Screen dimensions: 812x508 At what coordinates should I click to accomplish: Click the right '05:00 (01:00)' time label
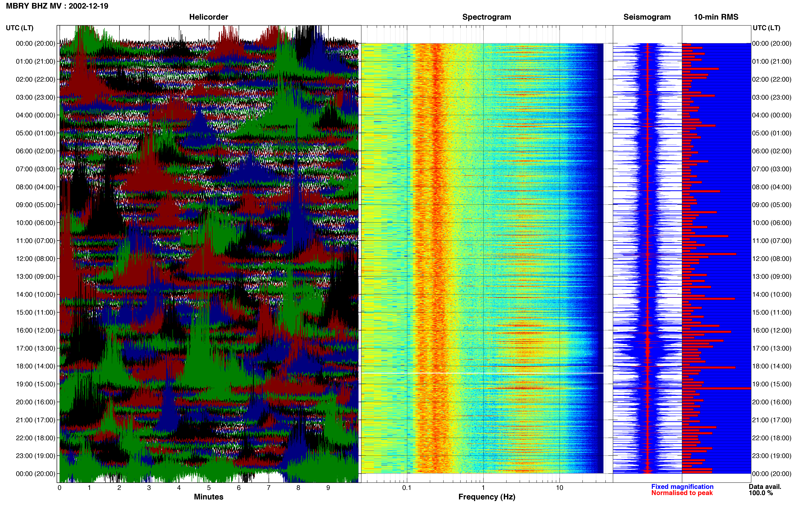coord(772,133)
